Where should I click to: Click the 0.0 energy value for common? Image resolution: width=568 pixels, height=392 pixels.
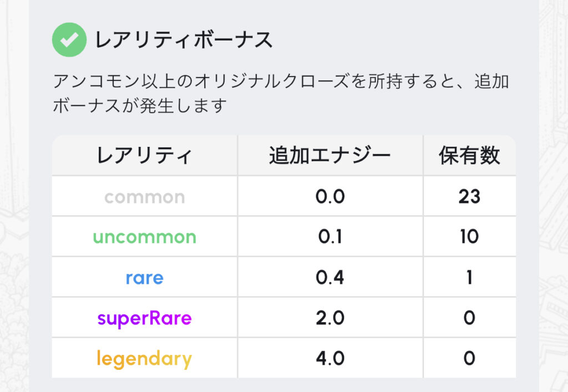(x=330, y=197)
